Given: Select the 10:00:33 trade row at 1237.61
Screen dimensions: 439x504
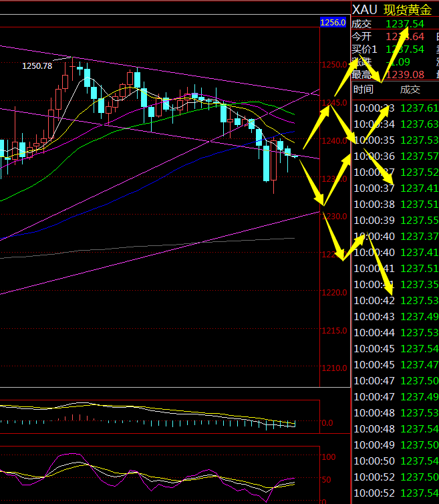Looking at the screenshot, I should coord(396,108).
